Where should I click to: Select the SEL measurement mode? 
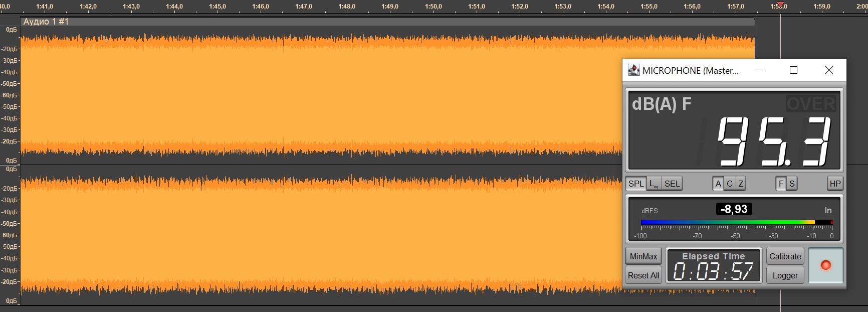pyautogui.click(x=672, y=184)
